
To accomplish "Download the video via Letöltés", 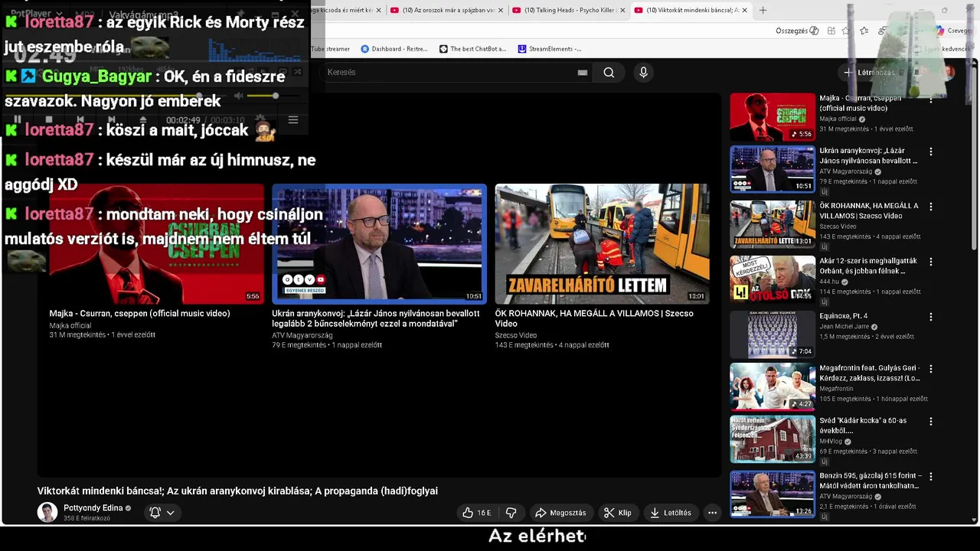I will [x=671, y=513].
